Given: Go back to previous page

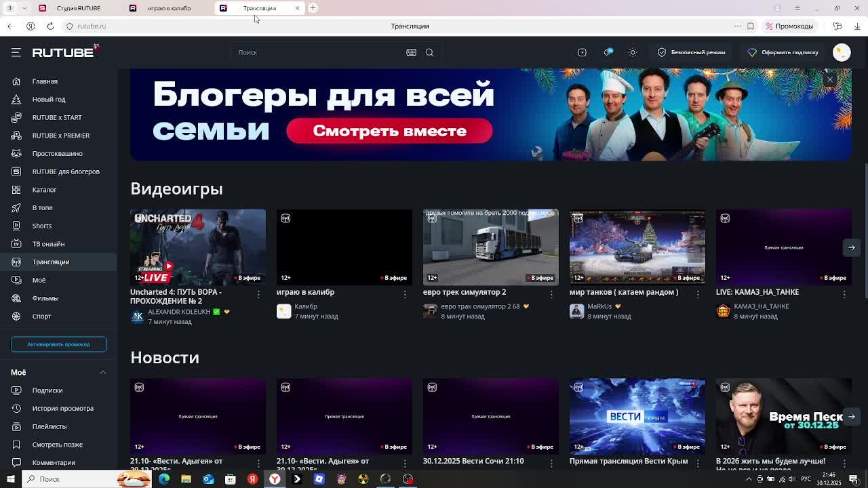Looking at the screenshot, I should tap(9, 26).
